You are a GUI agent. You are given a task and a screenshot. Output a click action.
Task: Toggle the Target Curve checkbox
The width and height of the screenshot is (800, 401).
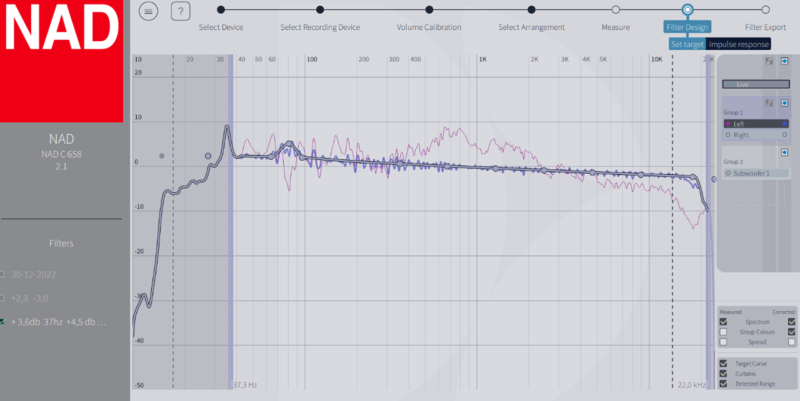[723, 364]
